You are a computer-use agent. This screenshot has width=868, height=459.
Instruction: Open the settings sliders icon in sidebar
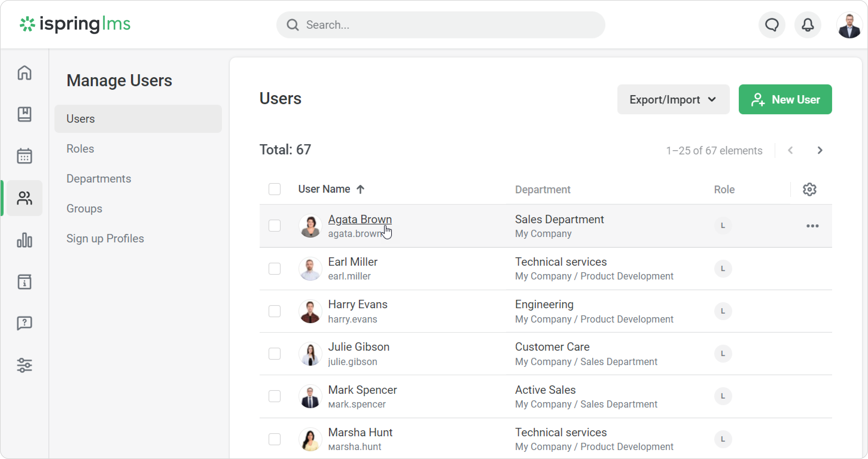(x=24, y=365)
